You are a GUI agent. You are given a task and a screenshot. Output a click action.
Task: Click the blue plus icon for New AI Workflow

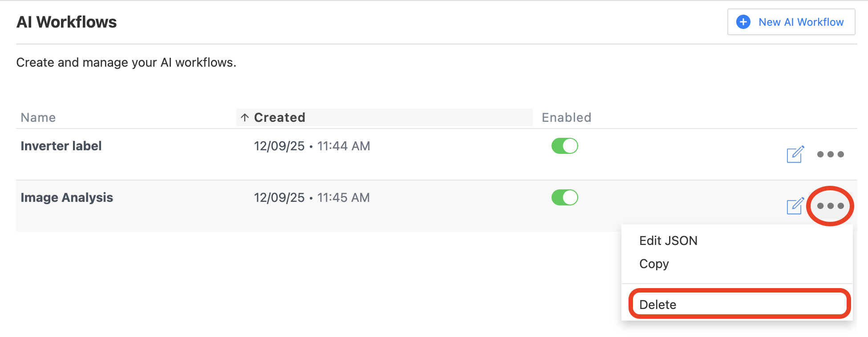(x=743, y=22)
